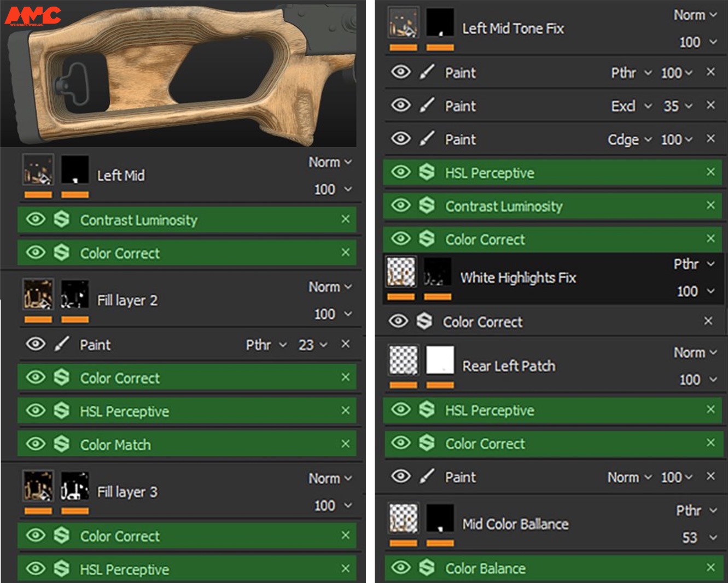Hide the Paint effect using Cdge blending
The height and width of the screenshot is (583, 728).
401,139
